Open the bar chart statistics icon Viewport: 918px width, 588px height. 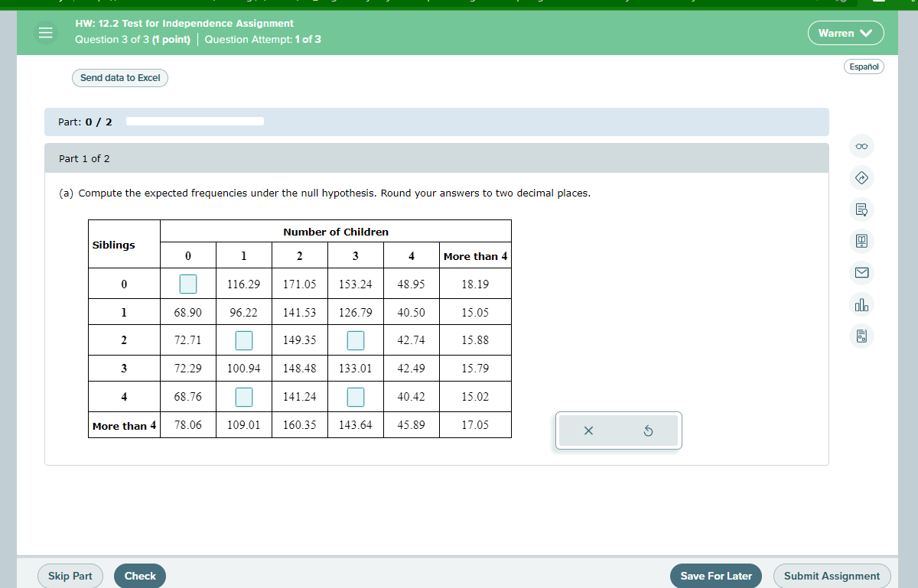(861, 304)
